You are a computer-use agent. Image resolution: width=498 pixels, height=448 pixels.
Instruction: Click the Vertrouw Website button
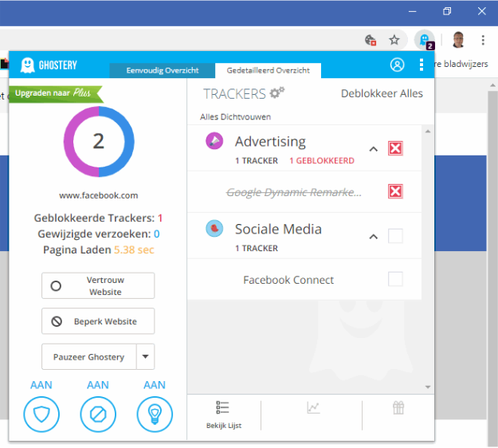click(98, 285)
